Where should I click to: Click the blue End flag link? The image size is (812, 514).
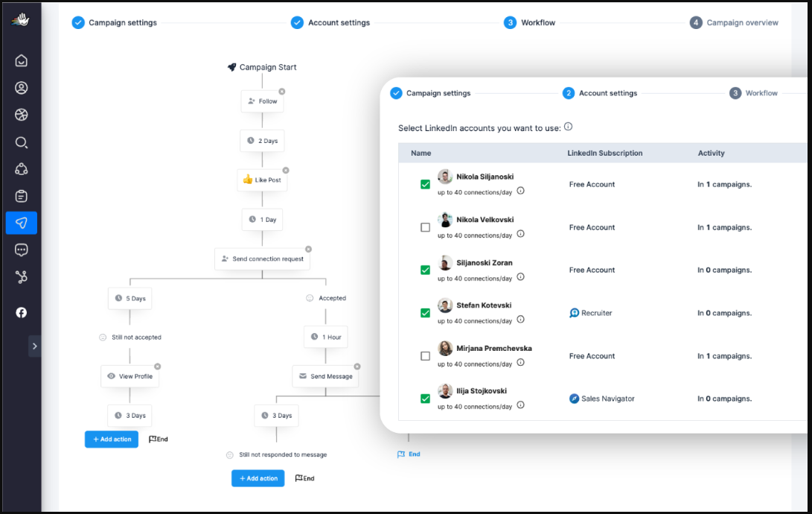point(409,454)
